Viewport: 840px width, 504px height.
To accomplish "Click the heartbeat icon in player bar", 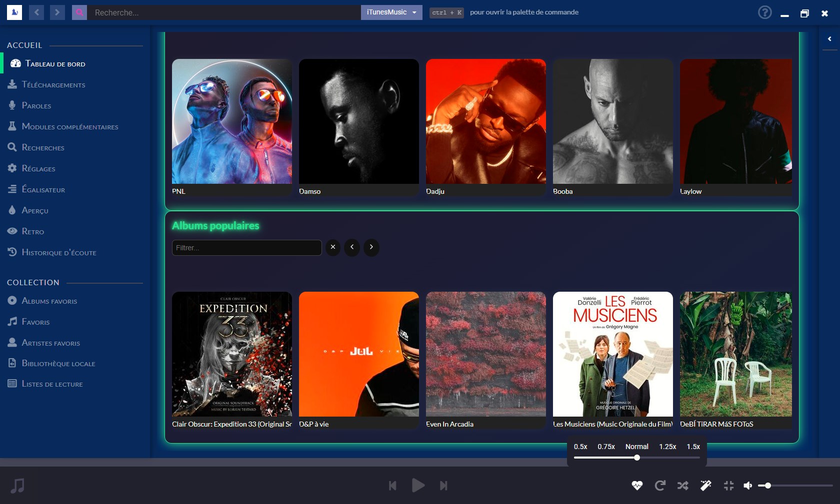I will (637, 486).
